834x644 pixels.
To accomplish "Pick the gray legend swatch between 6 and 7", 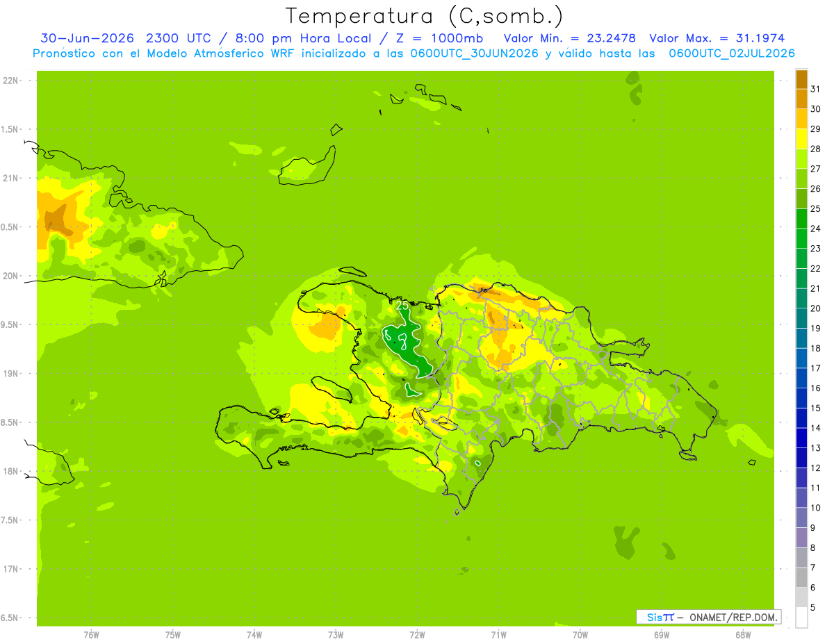I will (801, 578).
